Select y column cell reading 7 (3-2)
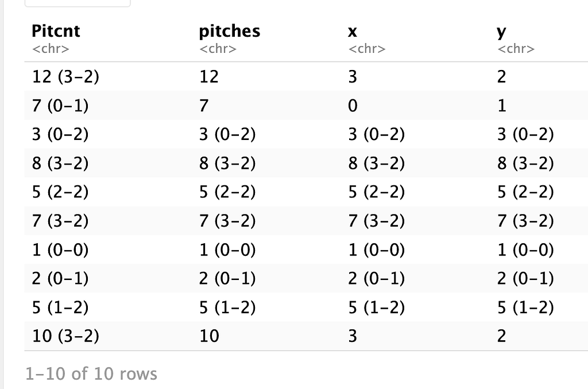Viewport: 588px width, 389px height. (x=525, y=221)
